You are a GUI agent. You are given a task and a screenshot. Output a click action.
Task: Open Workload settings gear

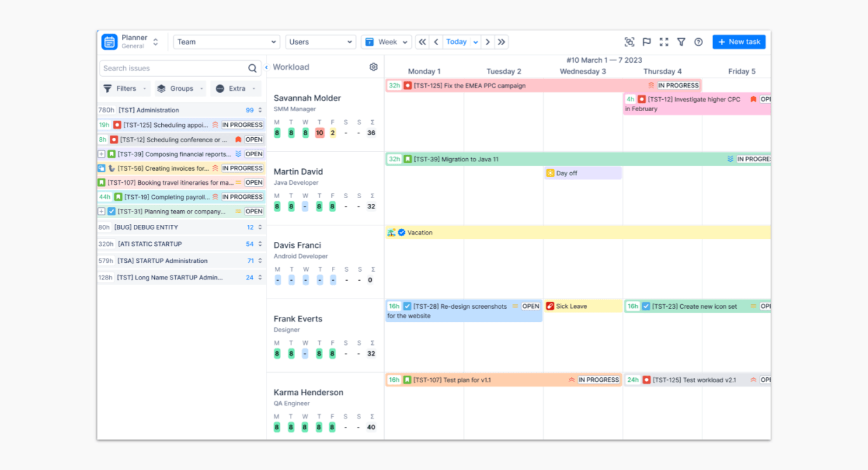(x=374, y=67)
